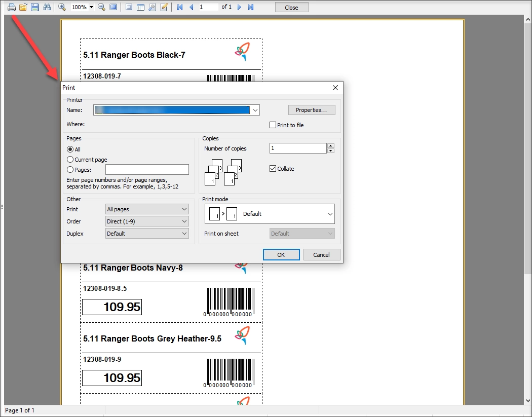Click the Pages range input field

pos(147,170)
